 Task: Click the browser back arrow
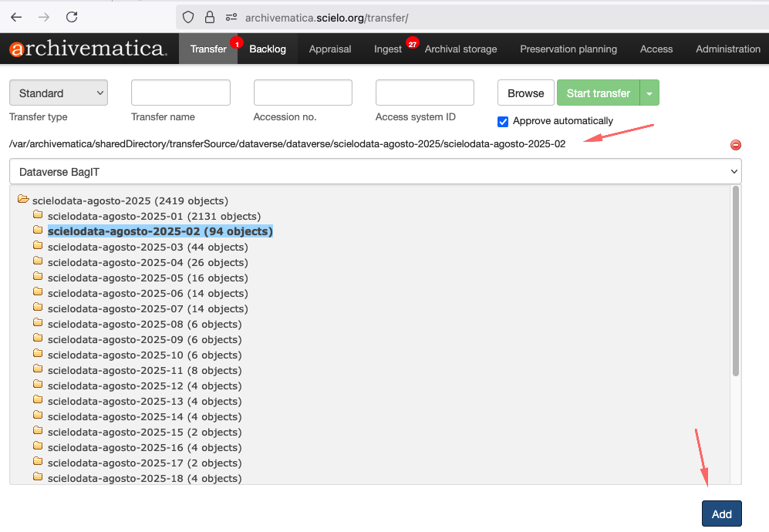click(16, 17)
